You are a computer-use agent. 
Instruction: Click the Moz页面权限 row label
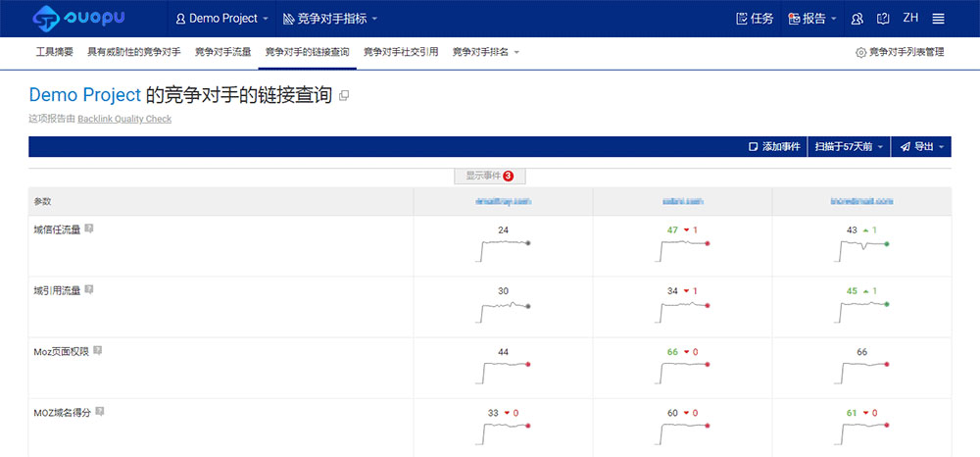pos(61,351)
